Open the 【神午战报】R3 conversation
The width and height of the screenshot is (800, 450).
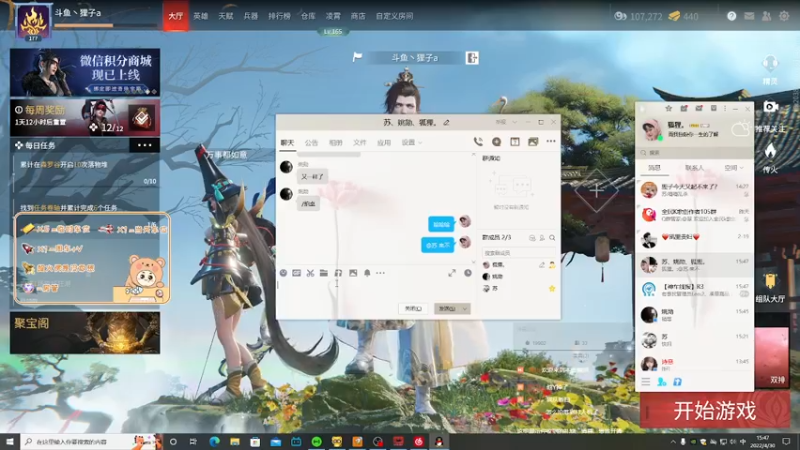coord(694,290)
